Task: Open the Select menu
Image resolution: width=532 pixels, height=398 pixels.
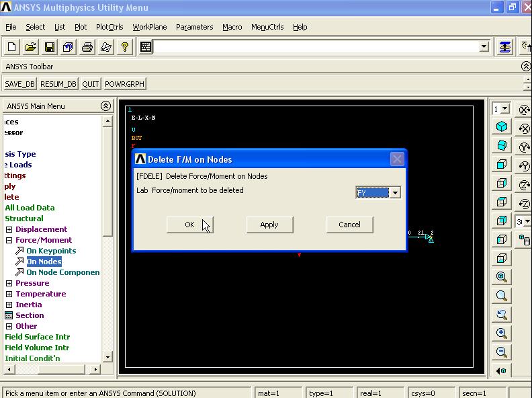Action: point(36,27)
